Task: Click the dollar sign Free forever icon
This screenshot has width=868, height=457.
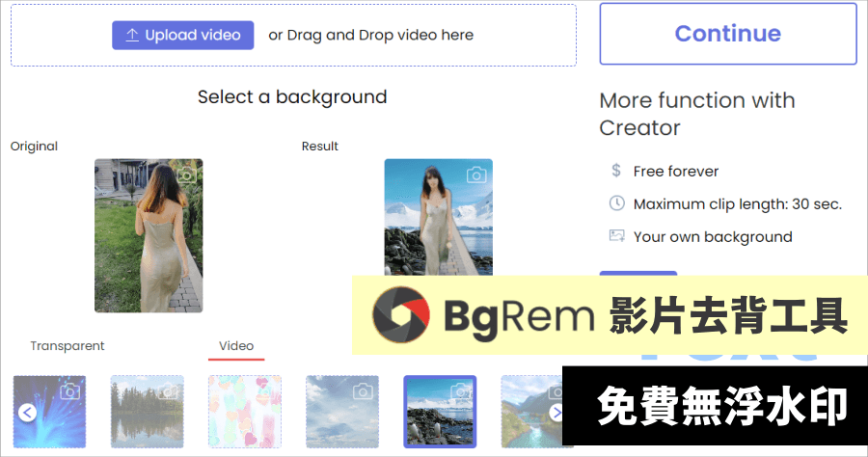Action: pos(616,171)
